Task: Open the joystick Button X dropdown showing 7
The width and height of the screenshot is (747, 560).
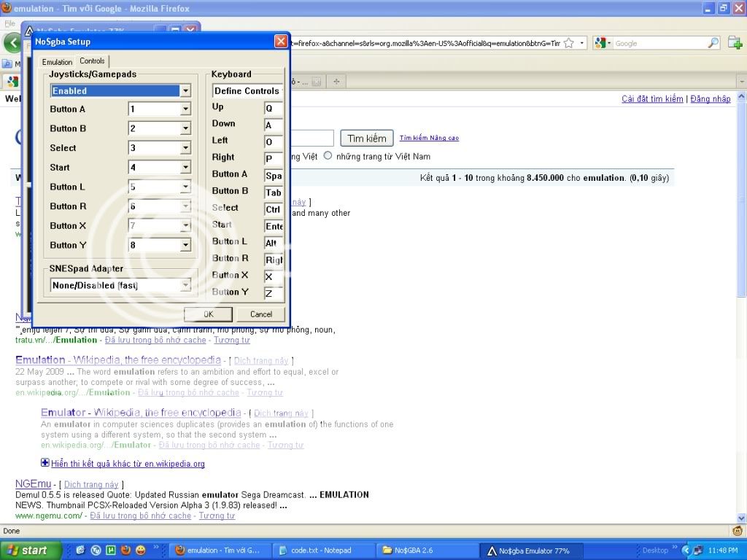Action: pos(160,226)
